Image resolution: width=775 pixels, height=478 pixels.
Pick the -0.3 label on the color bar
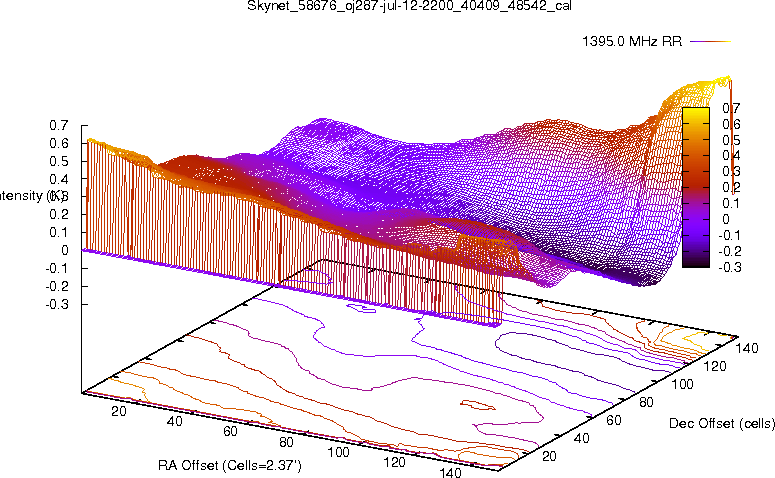(x=730, y=267)
